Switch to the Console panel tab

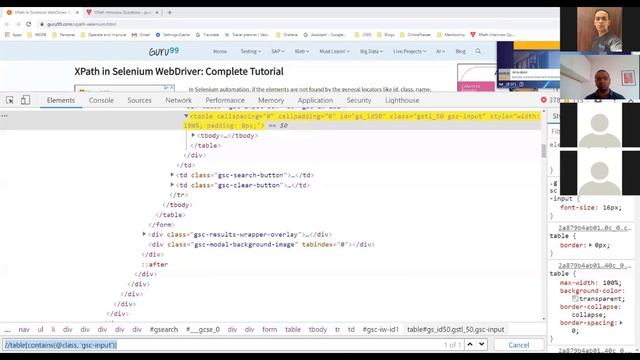101,100
